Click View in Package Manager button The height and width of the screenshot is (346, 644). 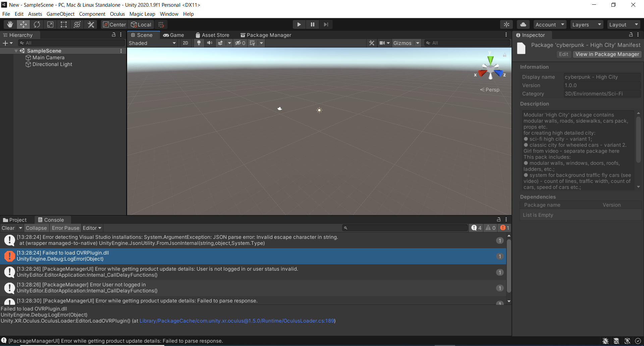pos(607,54)
